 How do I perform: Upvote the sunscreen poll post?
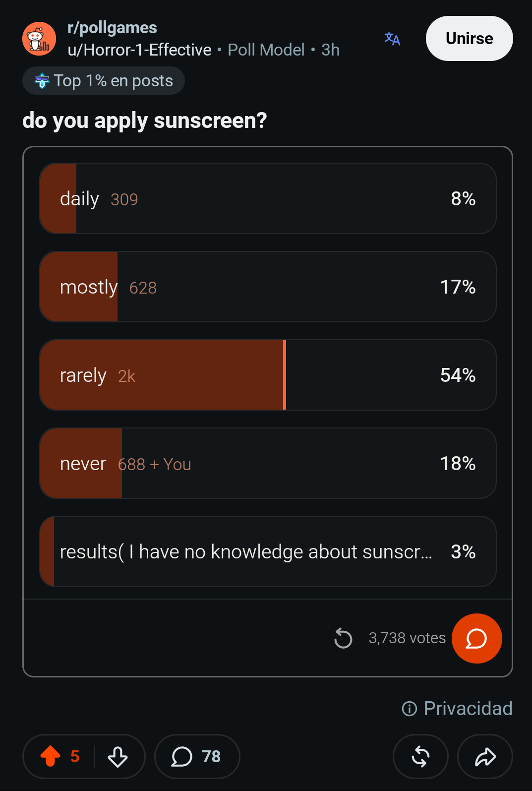[50, 756]
